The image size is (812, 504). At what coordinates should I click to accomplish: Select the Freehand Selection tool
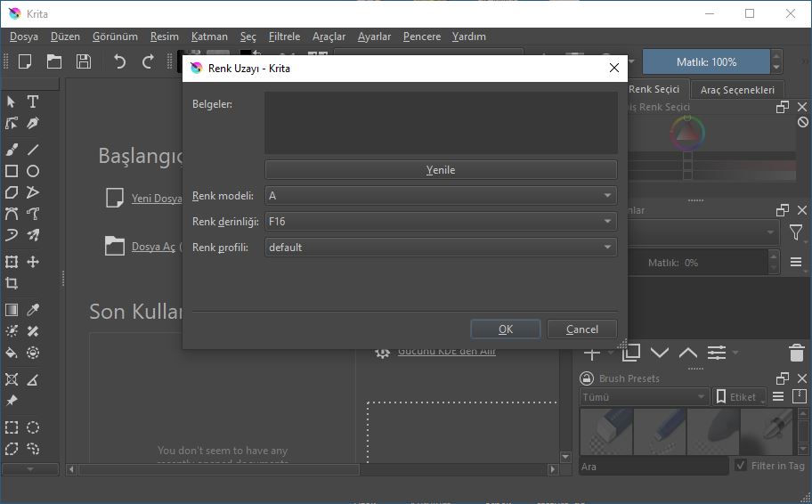tap(33, 449)
